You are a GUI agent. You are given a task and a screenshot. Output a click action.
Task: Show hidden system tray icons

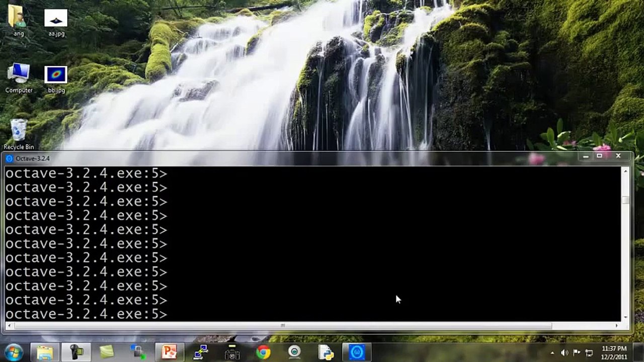[x=552, y=353]
